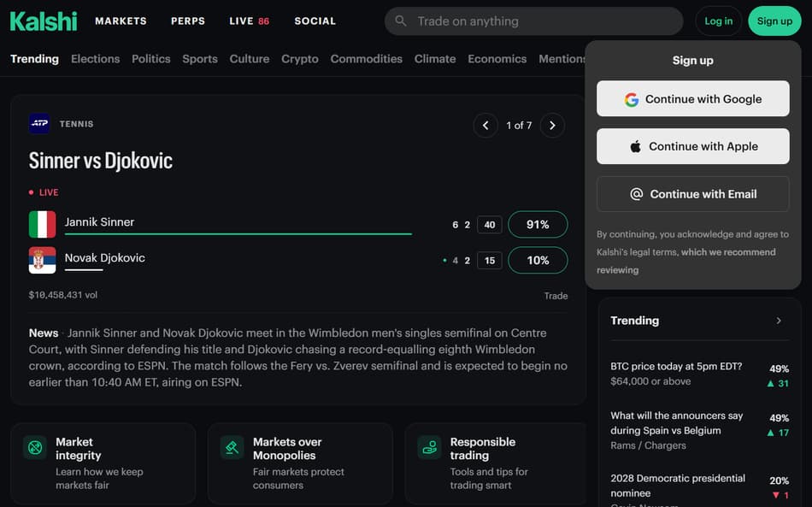Click the Italy flag beside Jannik Sinner
The width and height of the screenshot is (812, 507).
(x=43, y=224)
